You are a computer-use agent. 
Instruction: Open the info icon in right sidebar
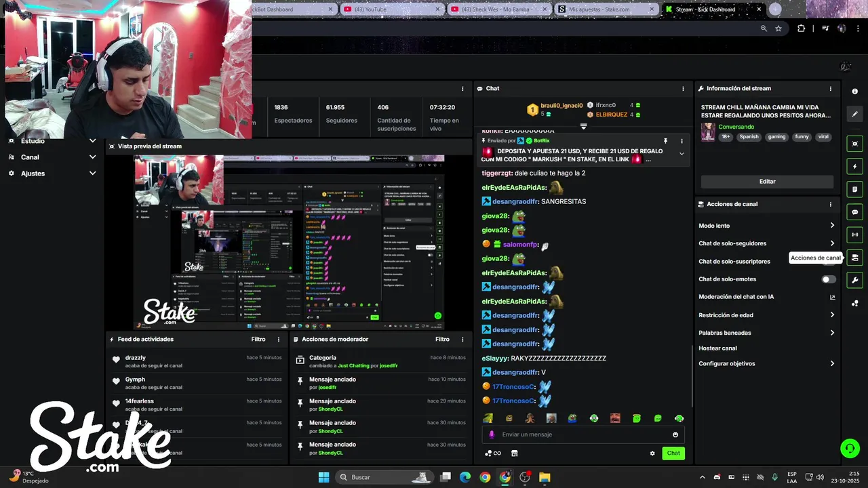[855, 91]
